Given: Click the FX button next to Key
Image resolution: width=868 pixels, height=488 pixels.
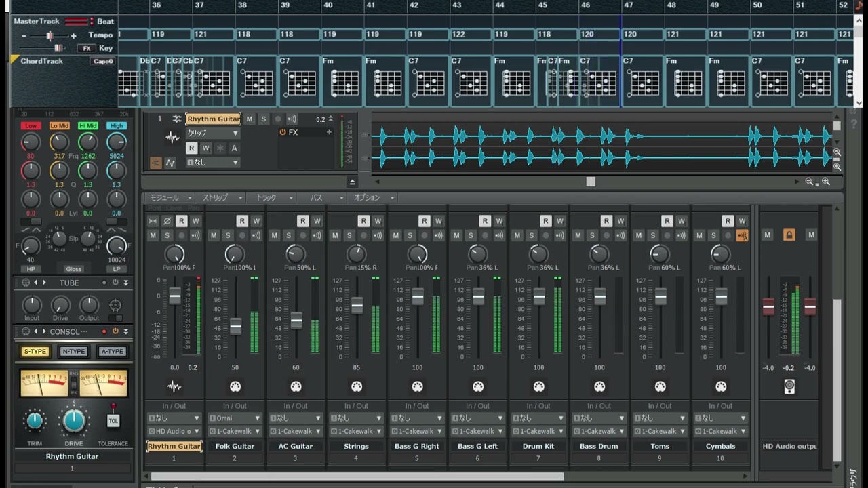Looking at the screenshot, I should [87, 49].
